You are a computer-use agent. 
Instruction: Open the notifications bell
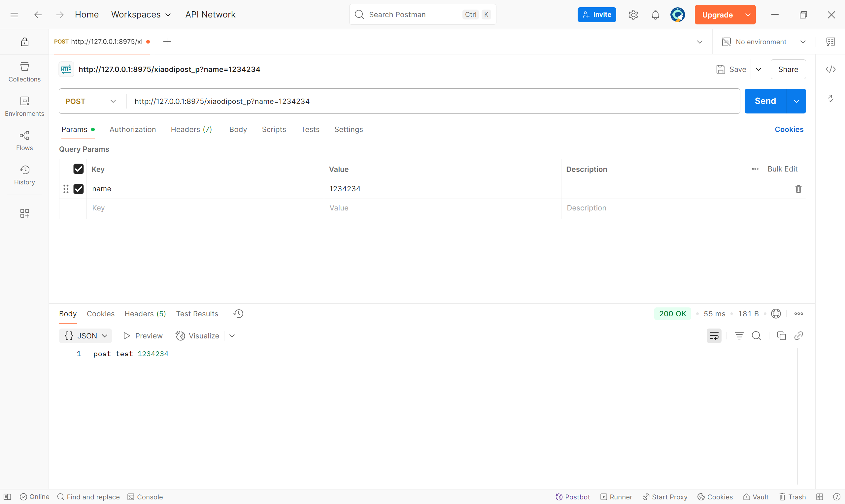pos(655,15)
